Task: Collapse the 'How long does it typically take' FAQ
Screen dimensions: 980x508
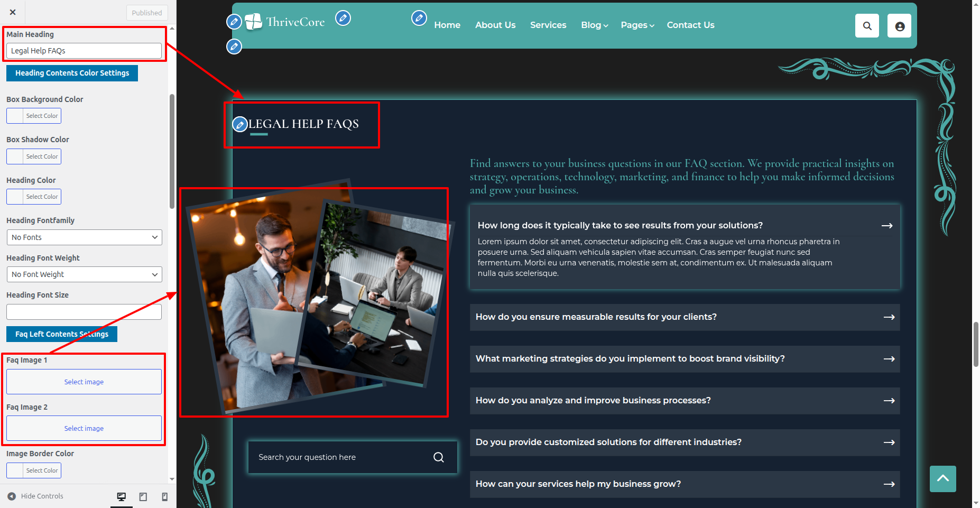Action: coord(685,226)
